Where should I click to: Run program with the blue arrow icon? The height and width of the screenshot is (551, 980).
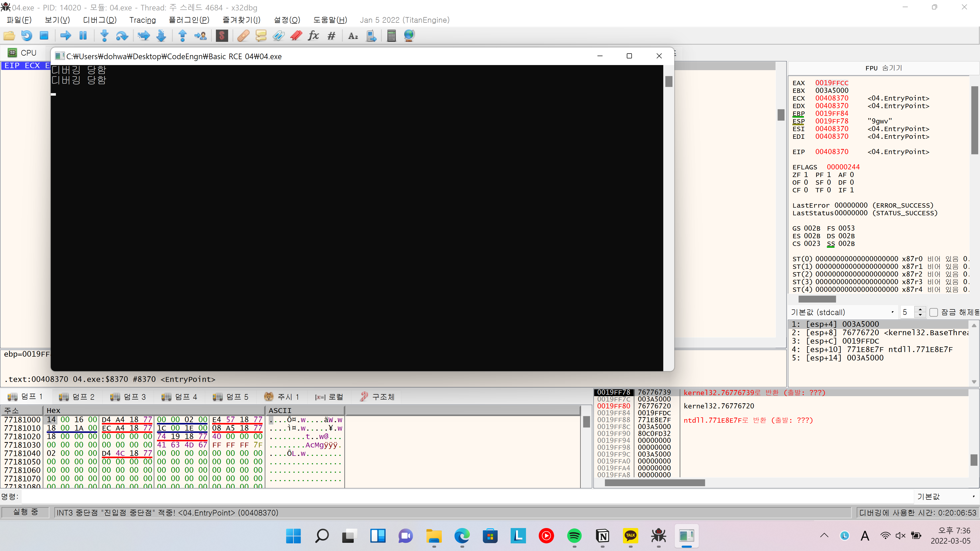[66, 36]
